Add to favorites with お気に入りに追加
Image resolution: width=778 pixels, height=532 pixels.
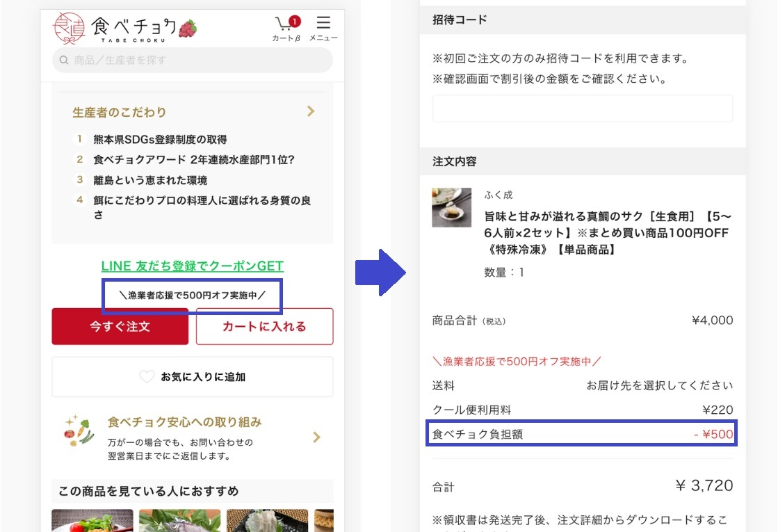tap(193, 377)
